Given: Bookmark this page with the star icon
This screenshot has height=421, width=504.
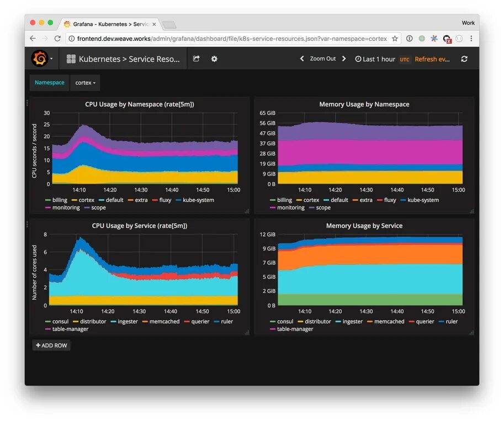Looking at the screenshot, I should coord(395,39).
